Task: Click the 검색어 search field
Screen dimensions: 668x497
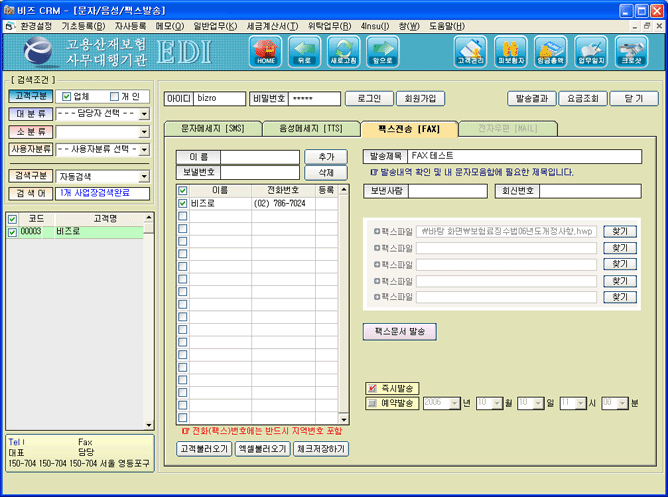Action: coord(102,193)
